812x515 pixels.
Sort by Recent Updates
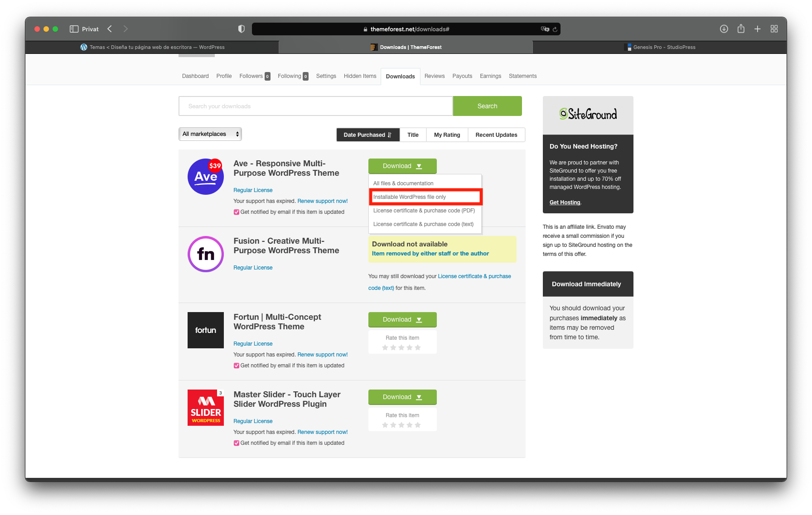click(497, 135)
